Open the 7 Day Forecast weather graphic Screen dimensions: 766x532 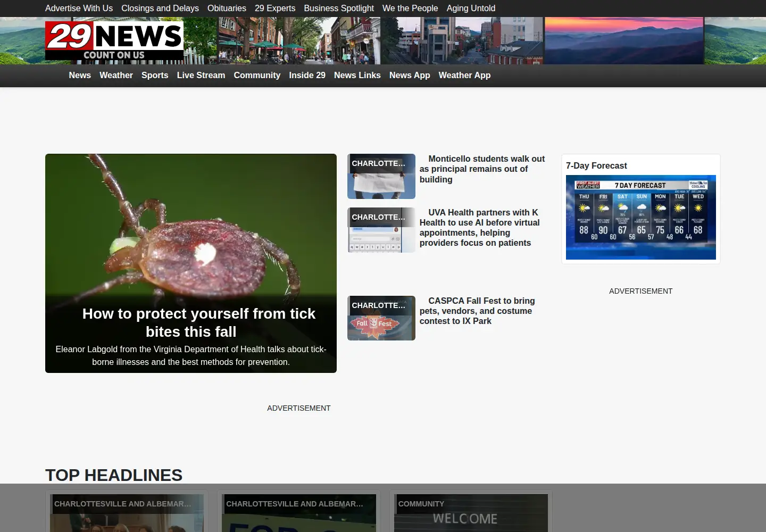[x=641, y=217]
